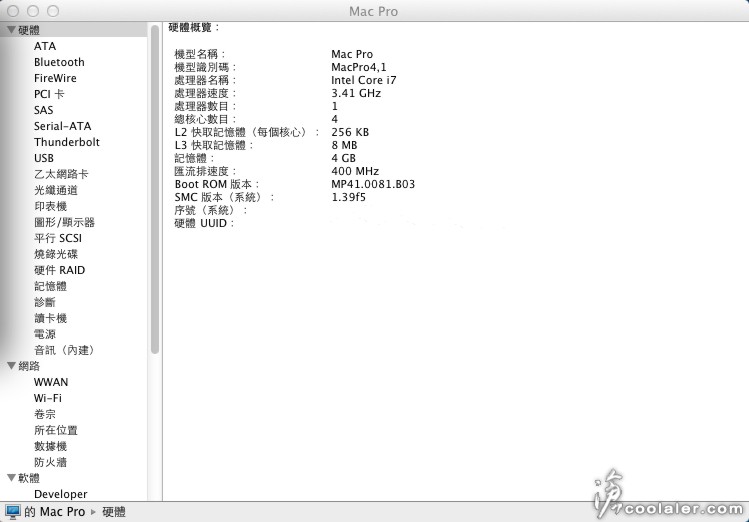Viewport: 749px width, 522px height.
Task: Collapse the 硬體 section triangle
Action: click(x=11, y=30)
